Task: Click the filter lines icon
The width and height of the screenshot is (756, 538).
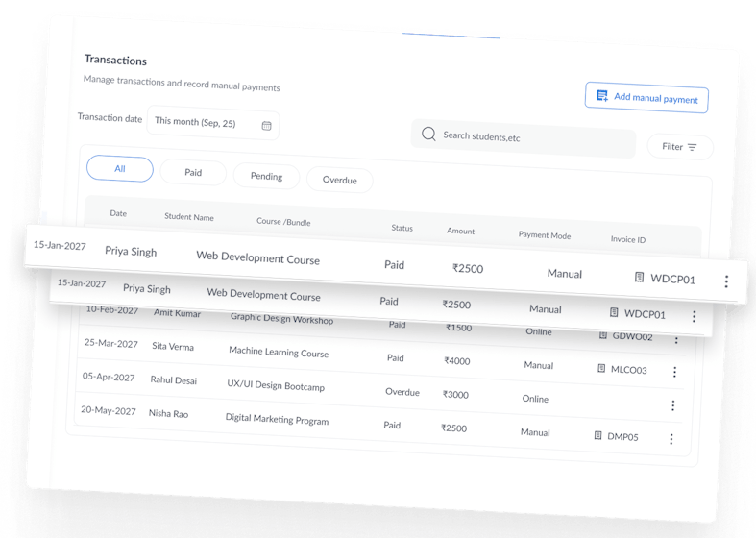Action: (692, 148)
